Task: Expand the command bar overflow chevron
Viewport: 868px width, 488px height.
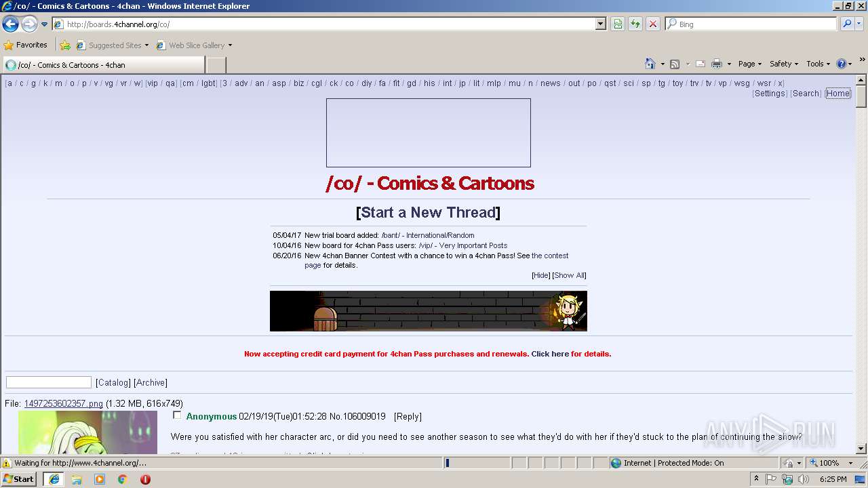Action: [863, 60]
